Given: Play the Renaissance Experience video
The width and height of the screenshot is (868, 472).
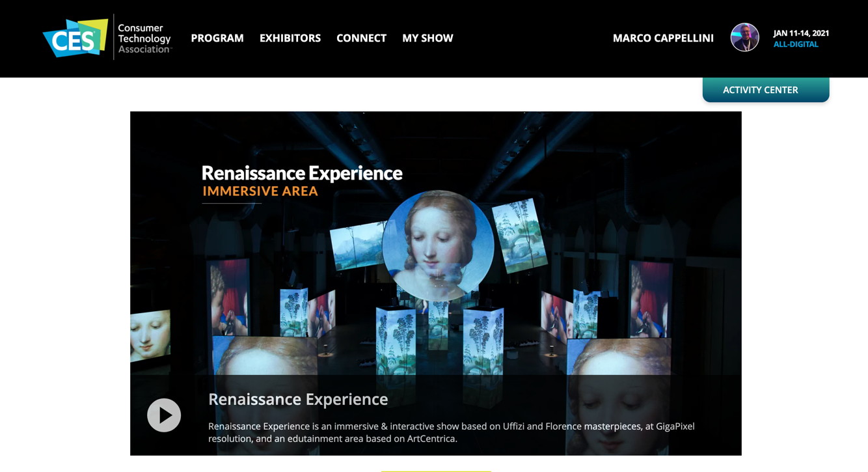Looking at the screenshot, I should 164,415.
